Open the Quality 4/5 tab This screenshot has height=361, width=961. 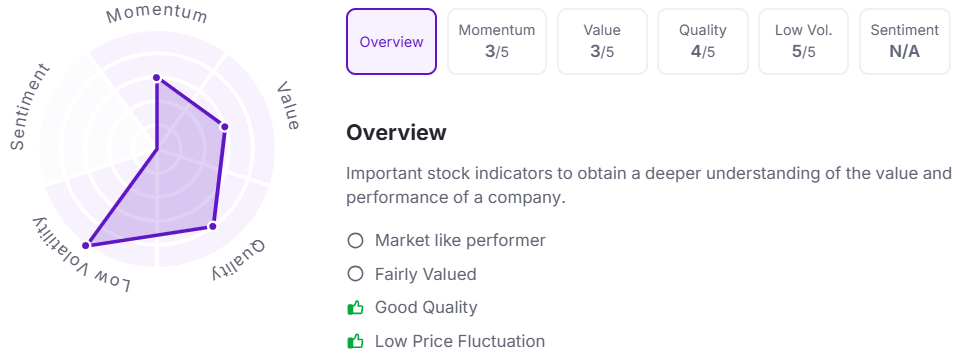point(702,42)
